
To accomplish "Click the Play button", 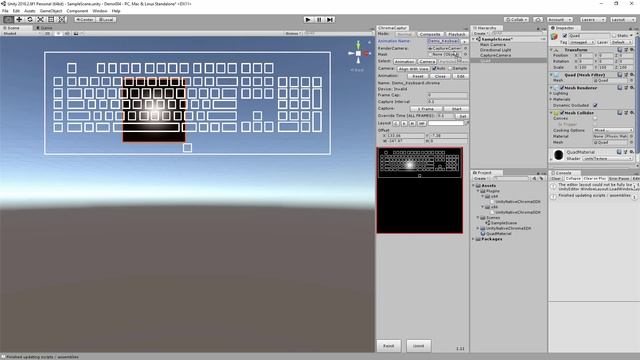I will click(x=308, y=20).
